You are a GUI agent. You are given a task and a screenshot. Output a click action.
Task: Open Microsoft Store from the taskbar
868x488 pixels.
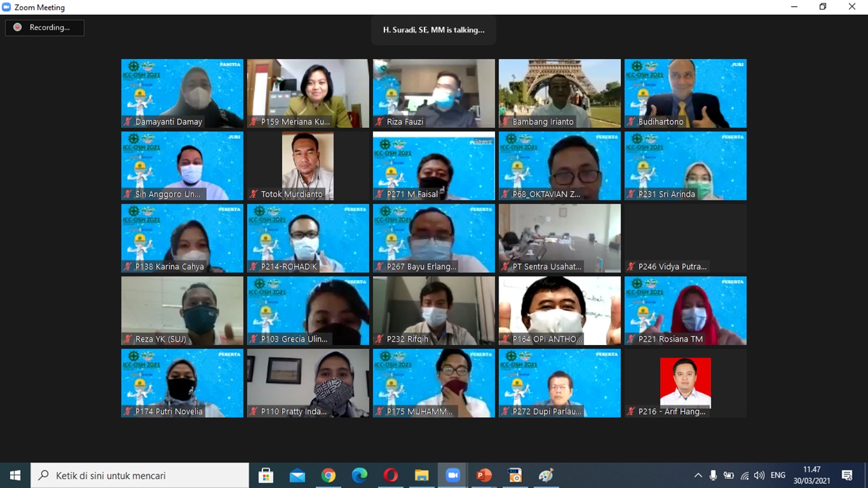[x=266, y=475]
